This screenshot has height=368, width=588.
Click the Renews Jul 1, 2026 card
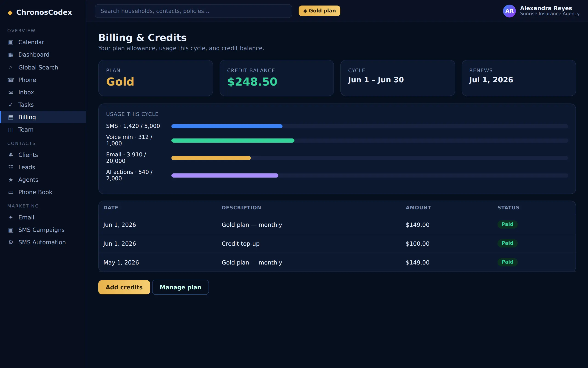pos(518,78)
